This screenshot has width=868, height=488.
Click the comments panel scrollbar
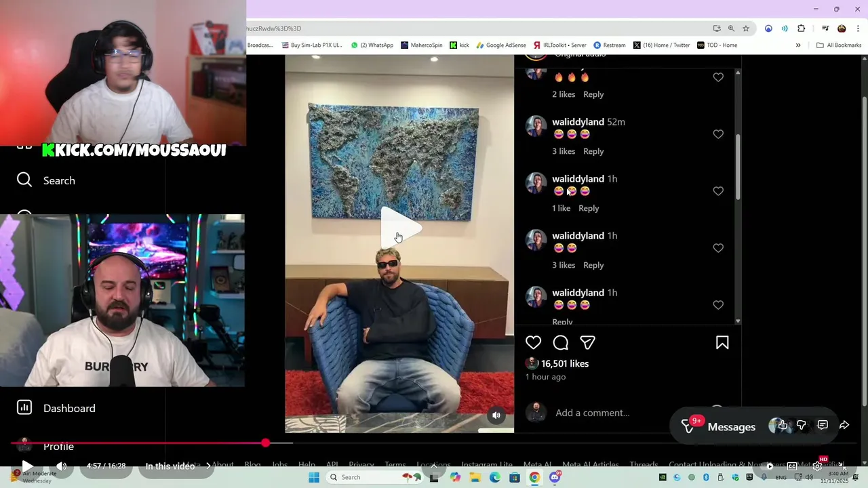738,166
